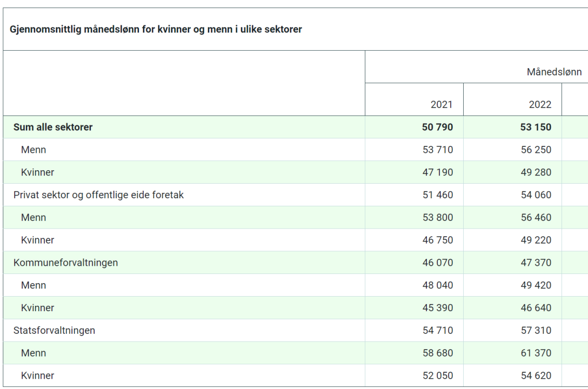Click the 2021 column header
This screenshot has height=389, width=588.
coord(441,105)
